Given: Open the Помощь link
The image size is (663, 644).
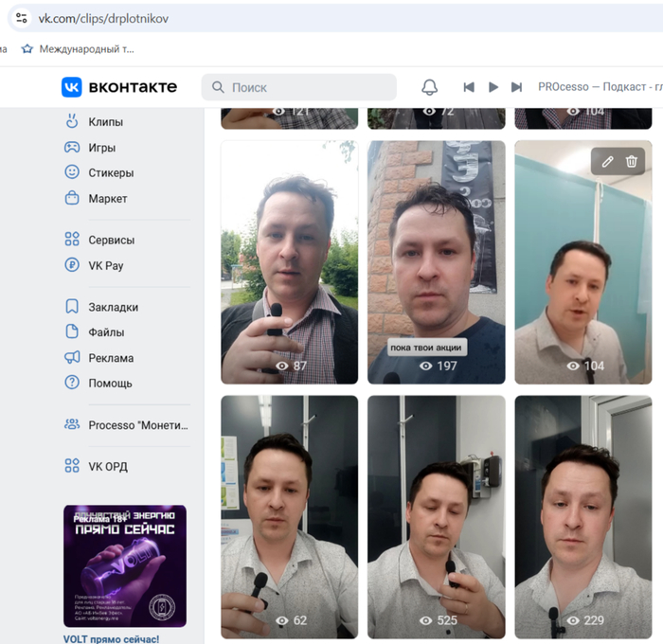Looking at the screenshot, I should [x=110, y=383].
